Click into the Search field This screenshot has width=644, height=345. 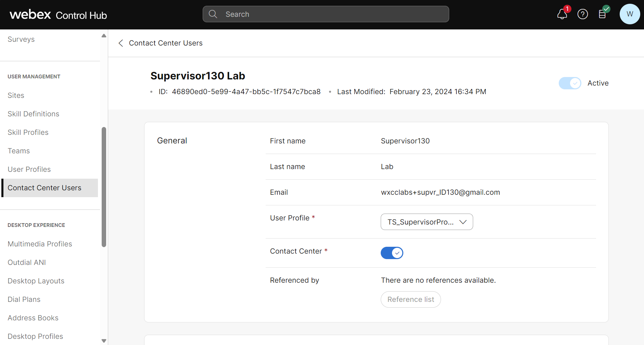coord(326,14)
